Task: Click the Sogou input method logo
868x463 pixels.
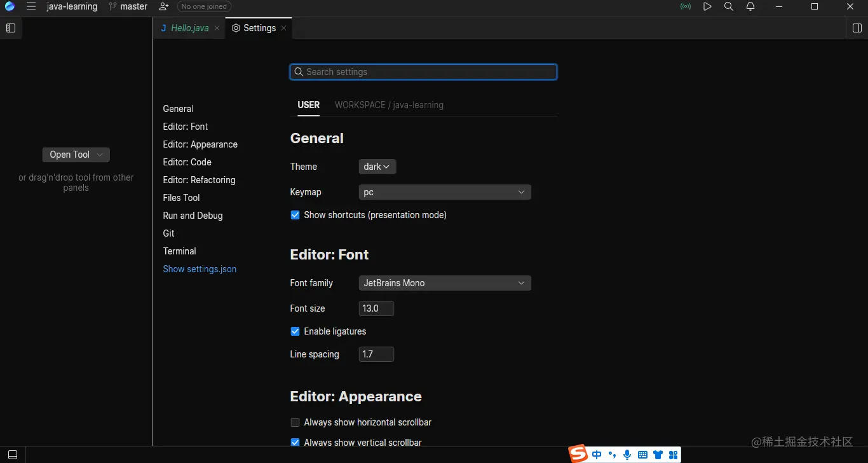Action: (x=578, y=454)
